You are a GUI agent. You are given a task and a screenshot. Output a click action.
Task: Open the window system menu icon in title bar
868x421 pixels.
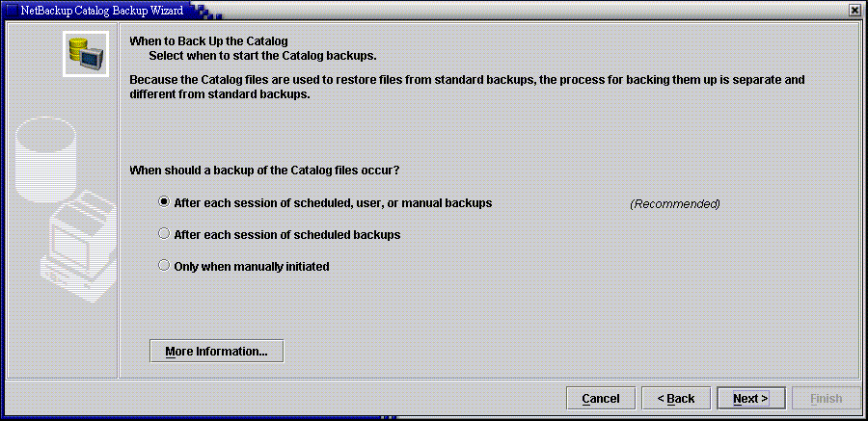click(11, 10)
